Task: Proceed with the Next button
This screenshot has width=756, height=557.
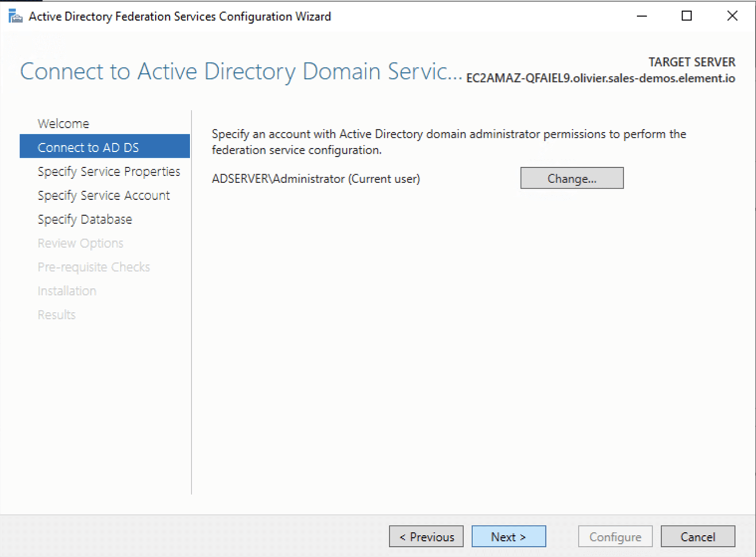Action: 509,537
